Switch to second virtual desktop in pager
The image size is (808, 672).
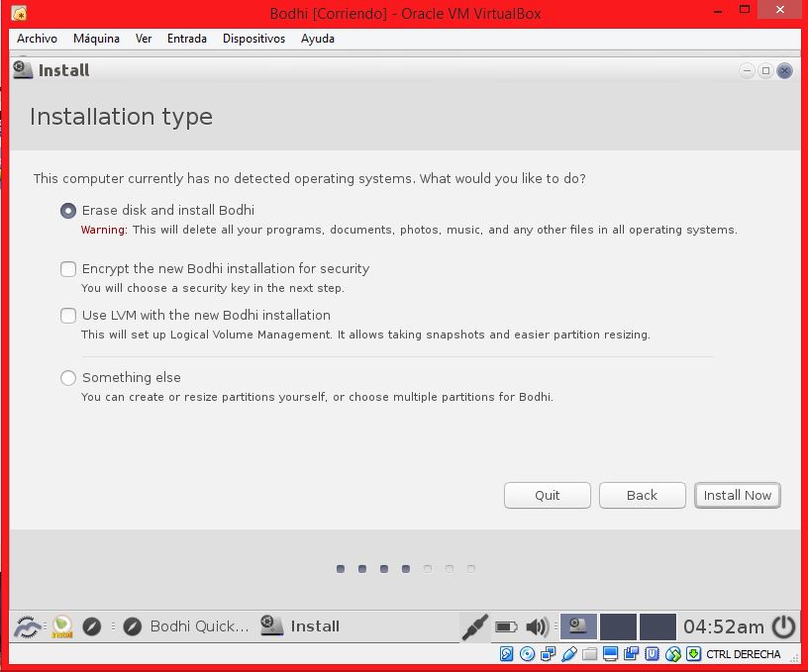point(618,626)
